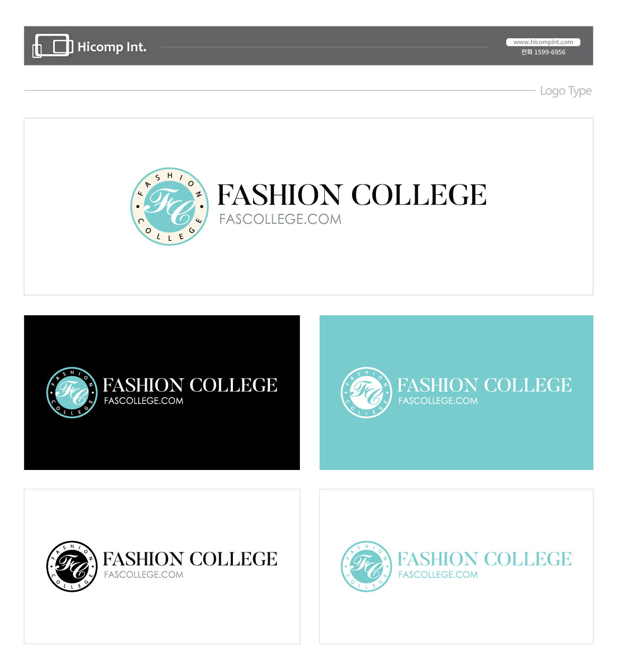
Task: Click the Hicomp Int. device logo icon
Action: (53, 46)
